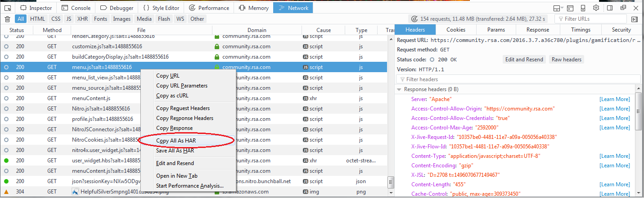Switch to the Timings tab

(x=581, y=30)
